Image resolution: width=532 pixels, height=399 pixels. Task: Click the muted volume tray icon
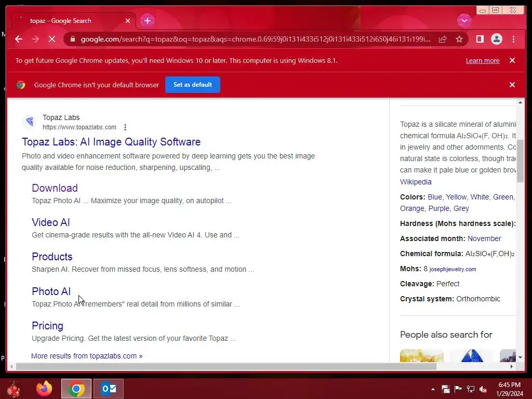tap(483, 389)
